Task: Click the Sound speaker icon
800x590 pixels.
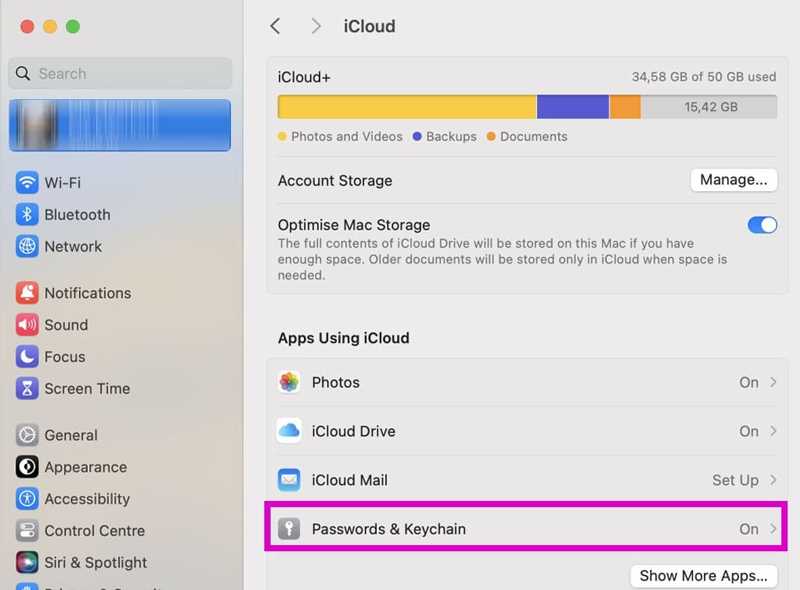Action: 27,325
